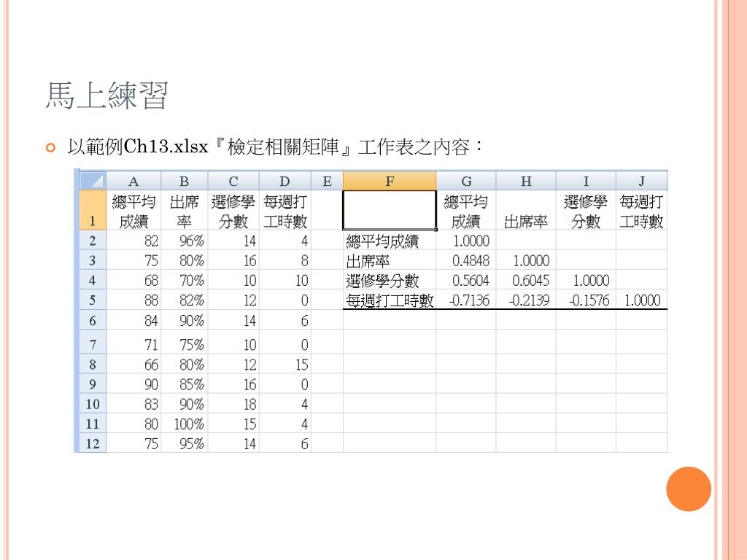Select column D header
This screenshot has height=560, width=747.
285,181
